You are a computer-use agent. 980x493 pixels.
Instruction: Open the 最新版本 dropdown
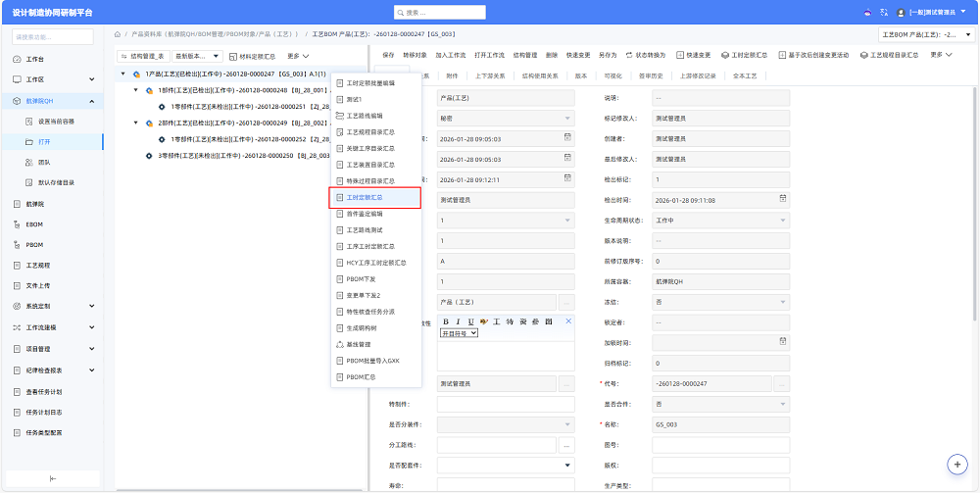pos(197,56)
